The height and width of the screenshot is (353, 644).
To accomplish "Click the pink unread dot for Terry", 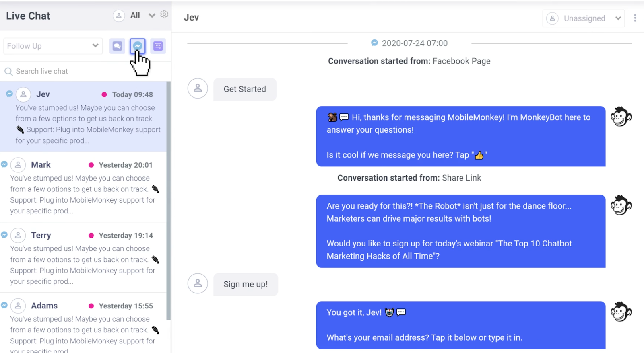I will point(91,235).
